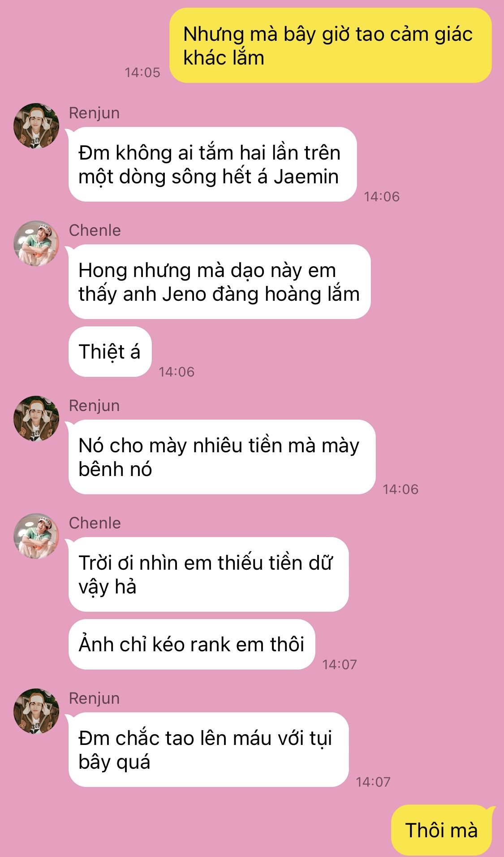Select the yellow 'Thôi mà' bubble
Viewport: 504px width, 857px height.
[x=442, y=830]
